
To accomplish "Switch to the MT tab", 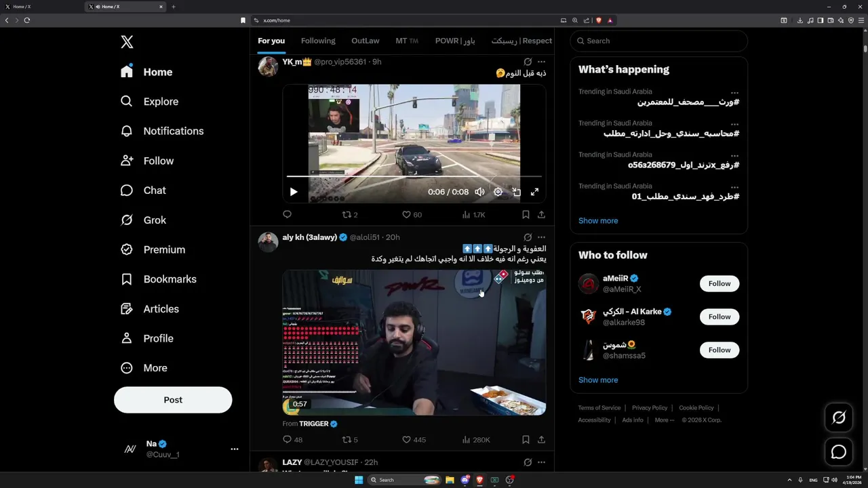I will [x=407, y=41].
